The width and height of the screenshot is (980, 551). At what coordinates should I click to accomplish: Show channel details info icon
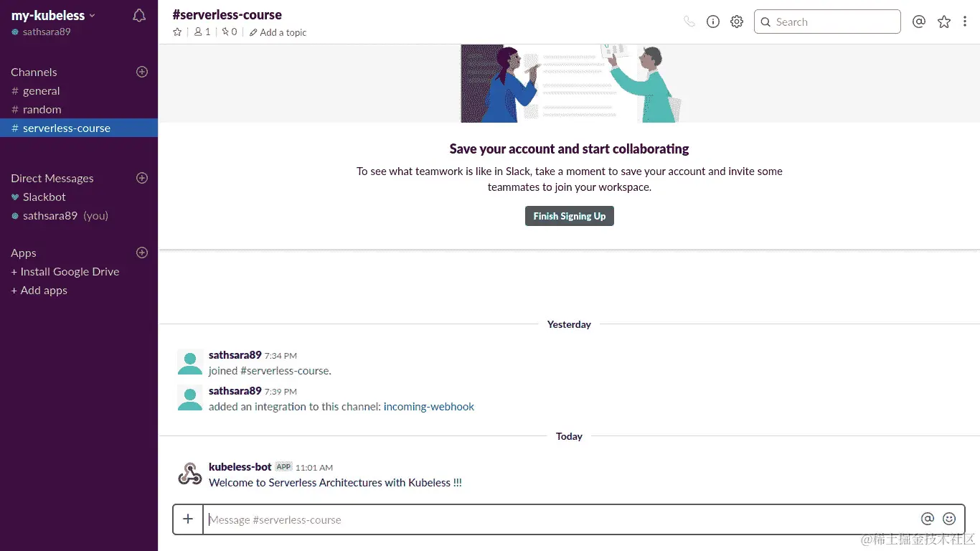pyautogui.click(x=713, y=22)
